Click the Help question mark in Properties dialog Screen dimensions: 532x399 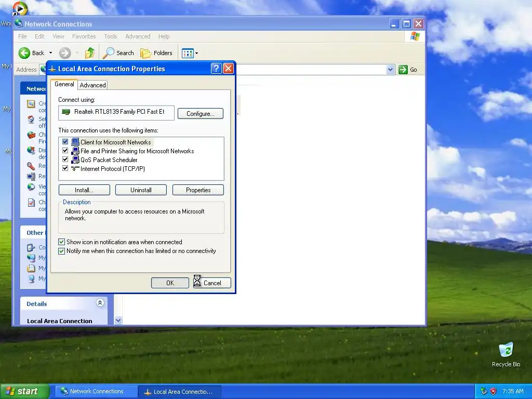point(216,69)
